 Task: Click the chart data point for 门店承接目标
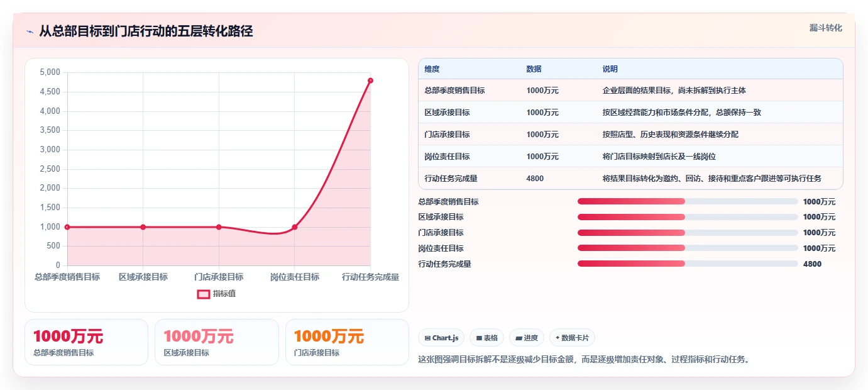click(x=219, y=227)
